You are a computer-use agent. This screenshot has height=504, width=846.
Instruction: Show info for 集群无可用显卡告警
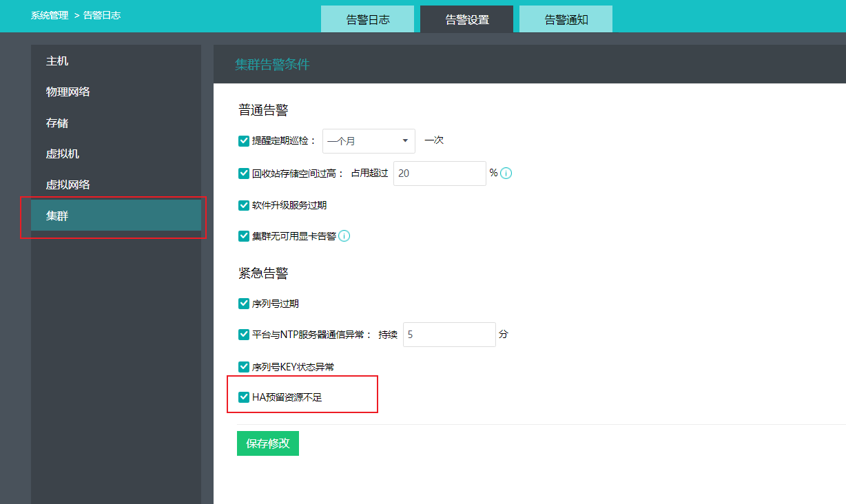(x=344, y=236)
